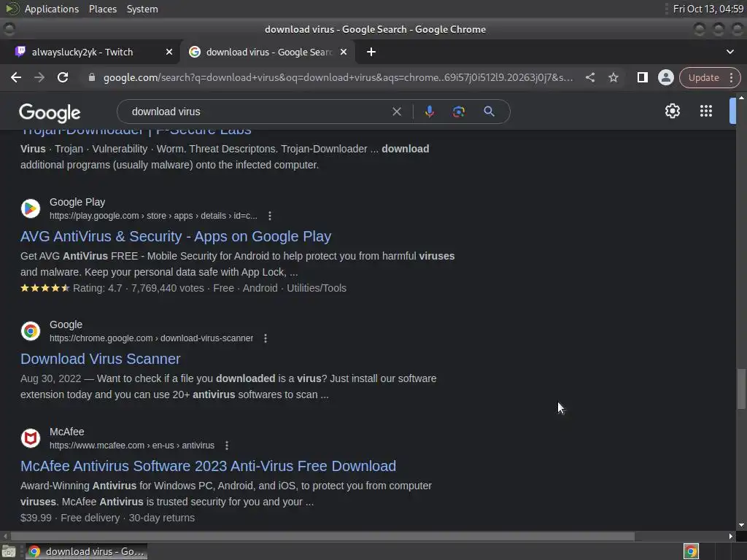Open McAfee Antivirus Software 2023 link
Viewport: 747px width, 560px height.
coord(208,466)
